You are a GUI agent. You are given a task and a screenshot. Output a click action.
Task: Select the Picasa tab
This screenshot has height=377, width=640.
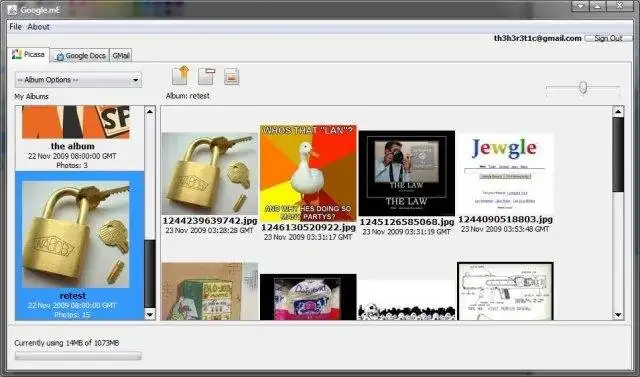pyautogui.click(x=29, y=54)
